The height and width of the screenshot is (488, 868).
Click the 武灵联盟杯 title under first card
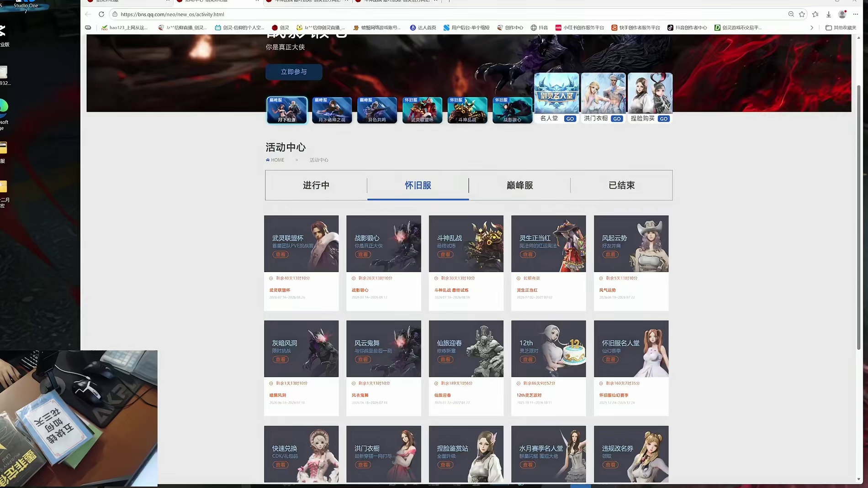(x=280, y=290)
